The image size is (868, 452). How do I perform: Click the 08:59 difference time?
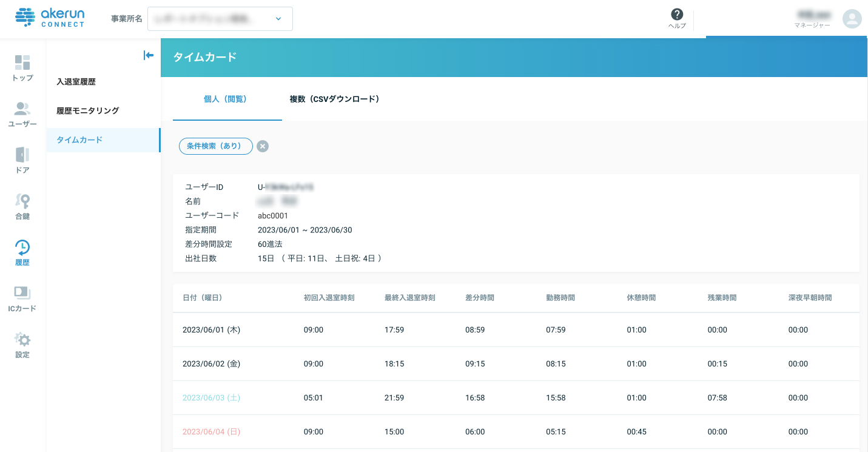click(475, 330)
